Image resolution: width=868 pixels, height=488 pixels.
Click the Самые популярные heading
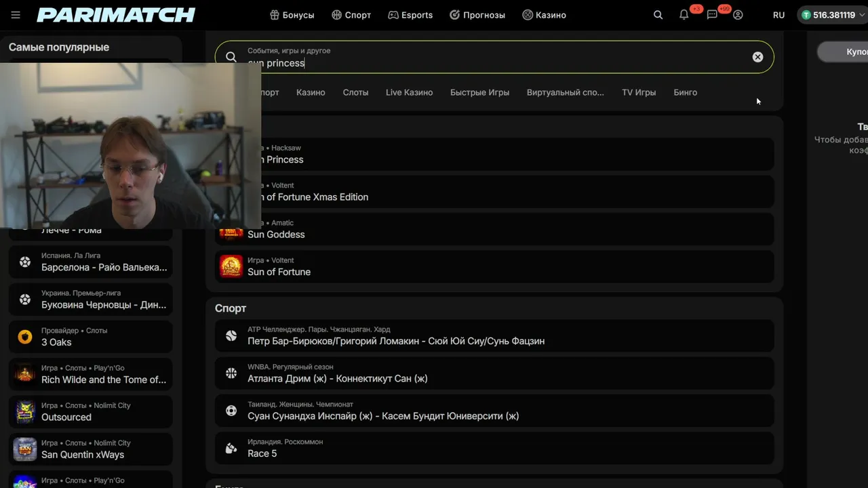tap(59, 47)
